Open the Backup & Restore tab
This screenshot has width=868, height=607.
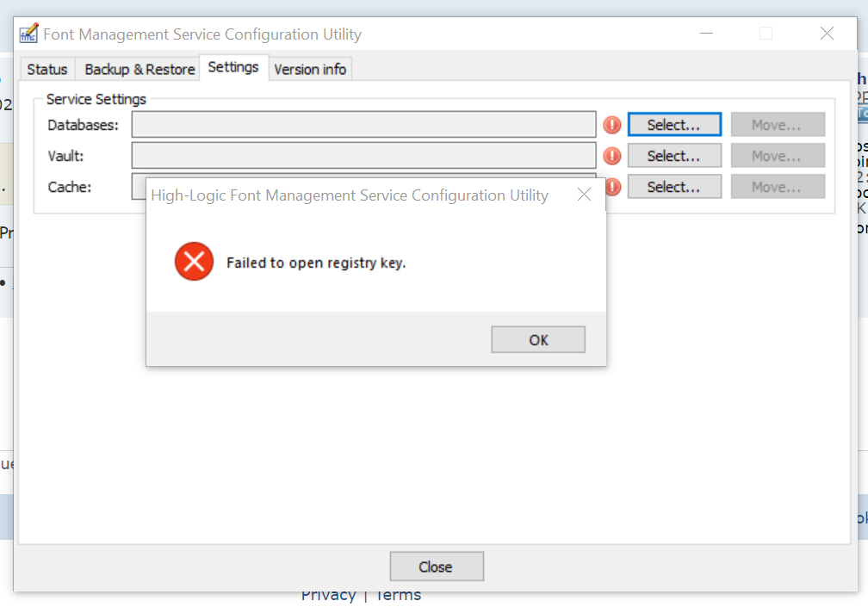click(139, 69)
